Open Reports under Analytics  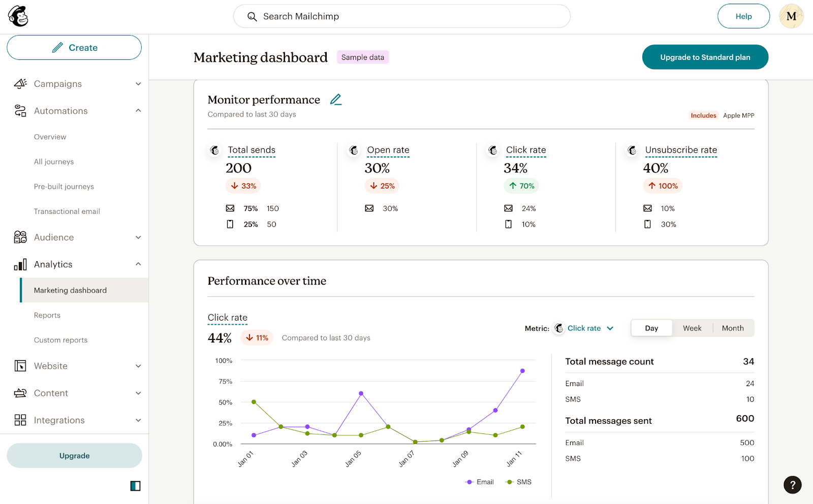click(47, 315)
